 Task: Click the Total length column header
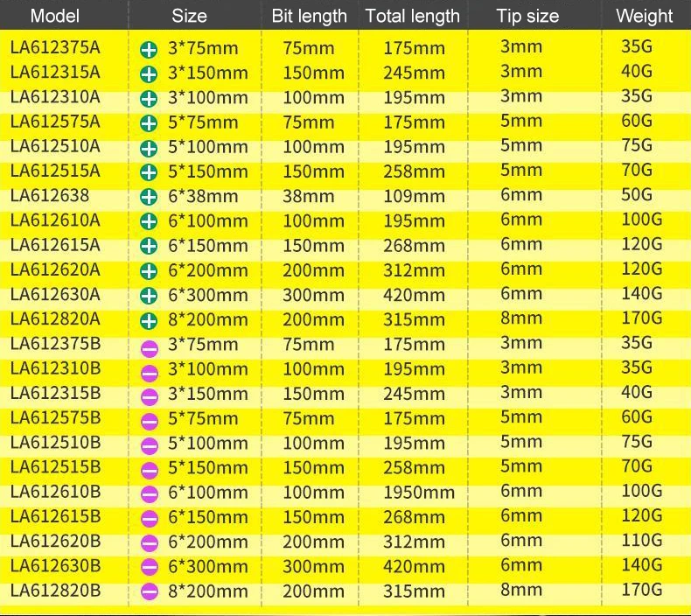coord(413,17)
